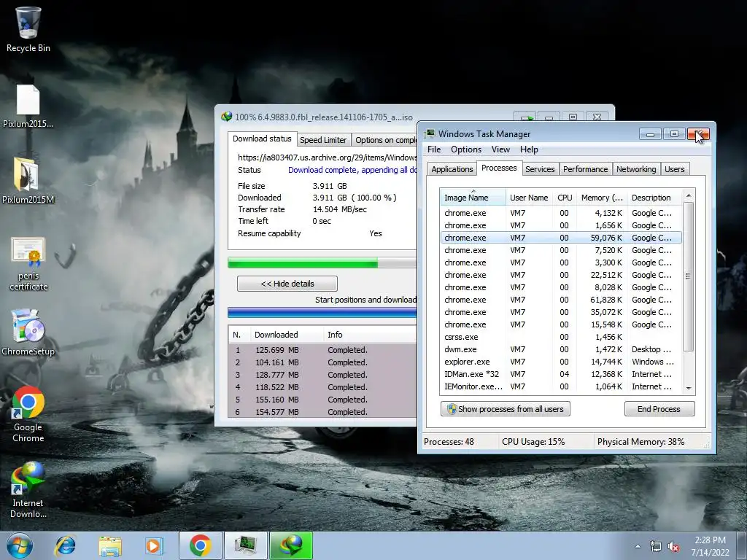The image size is (747, 560).
Task: Open the View menu in Task Manager
Action: 500,149
